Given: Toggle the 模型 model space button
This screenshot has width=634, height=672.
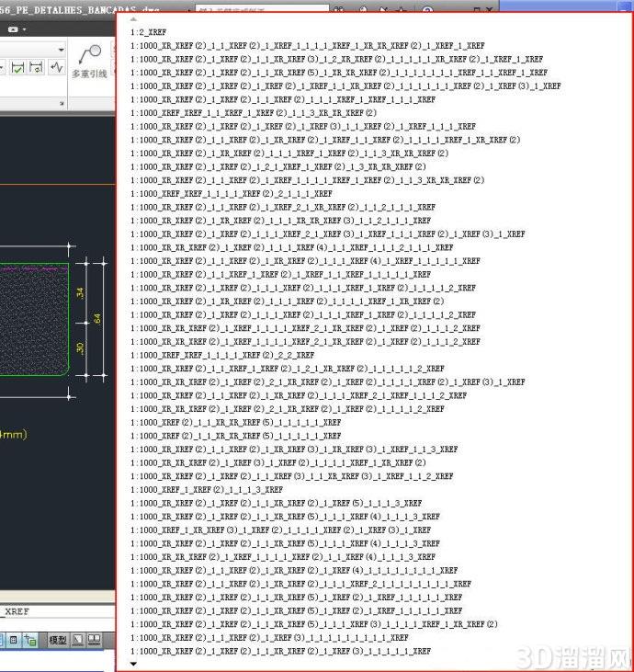Looking at the screenshot, I should coord(57,640).
